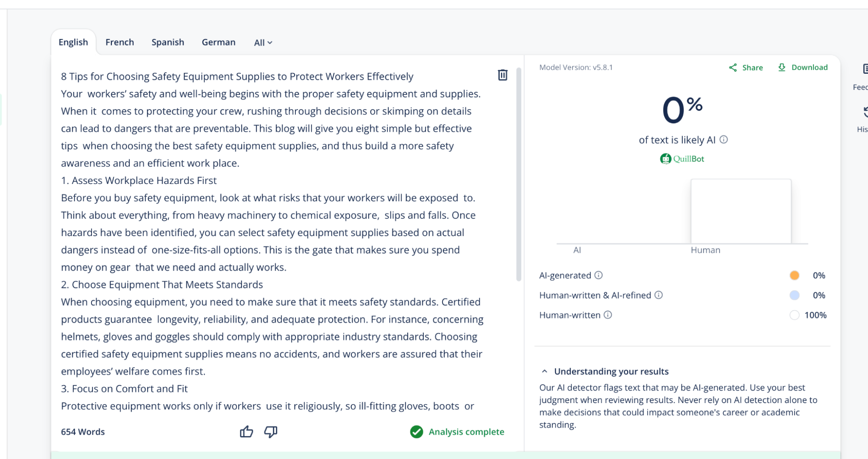Select the Spanish language tab
Viewport: 868px width, 459px height.
click(168, 42)
